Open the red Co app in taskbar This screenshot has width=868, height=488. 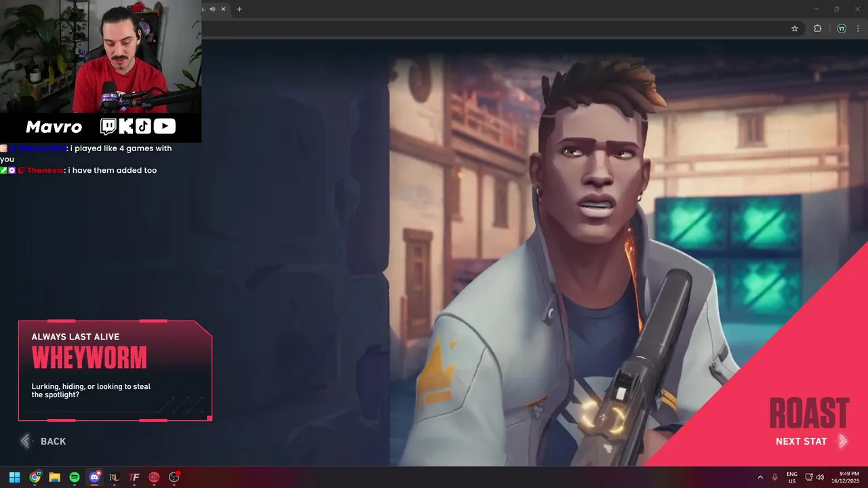(154, 477)
